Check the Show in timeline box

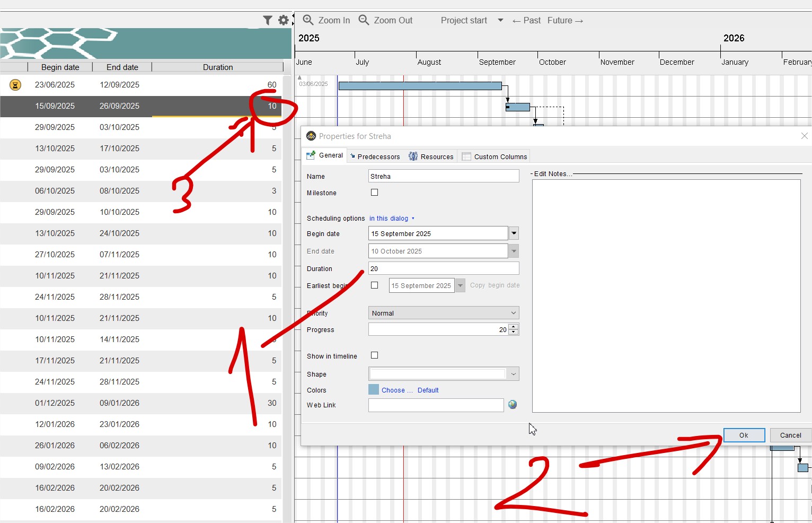tap(375, 355)
